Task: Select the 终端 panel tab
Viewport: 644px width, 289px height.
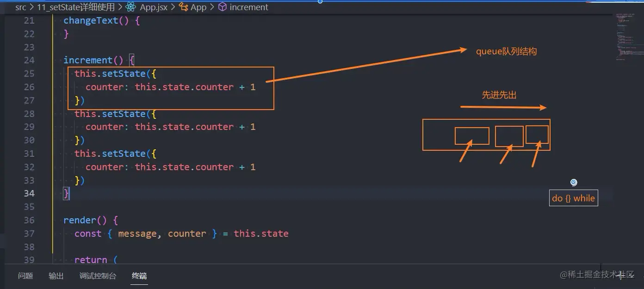Action: [139, 276]
